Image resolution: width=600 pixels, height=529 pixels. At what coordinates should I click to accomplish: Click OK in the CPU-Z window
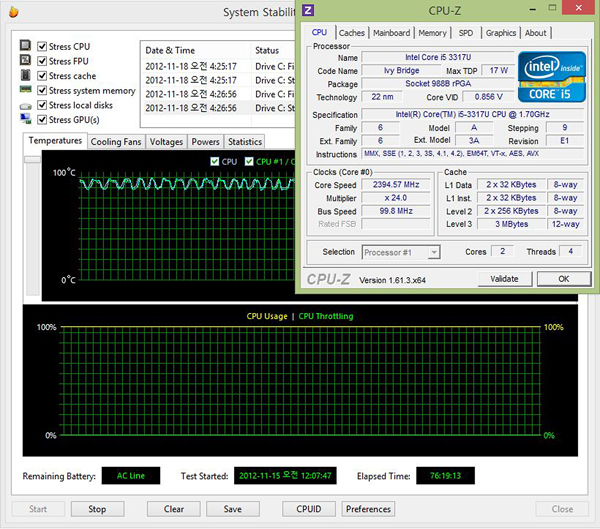(564, 279)
